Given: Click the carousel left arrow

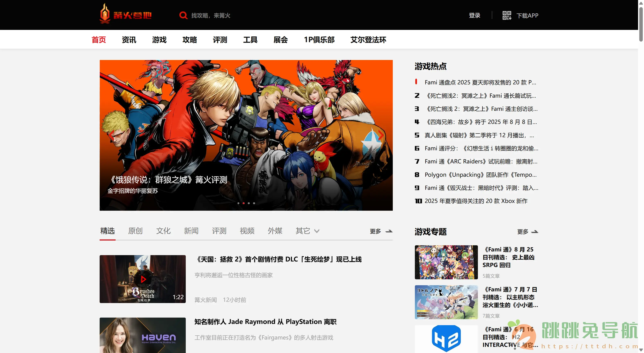Looking at the screenshot, I should 111,135.
